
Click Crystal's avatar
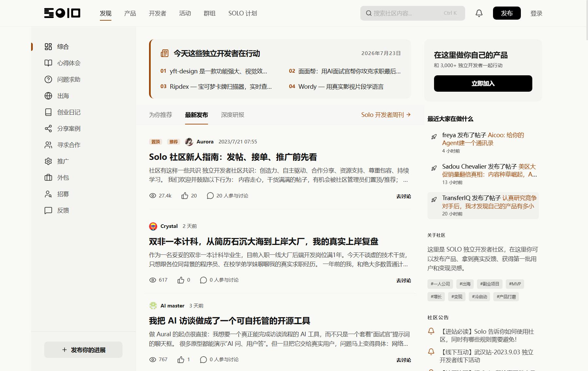[153, 226]
